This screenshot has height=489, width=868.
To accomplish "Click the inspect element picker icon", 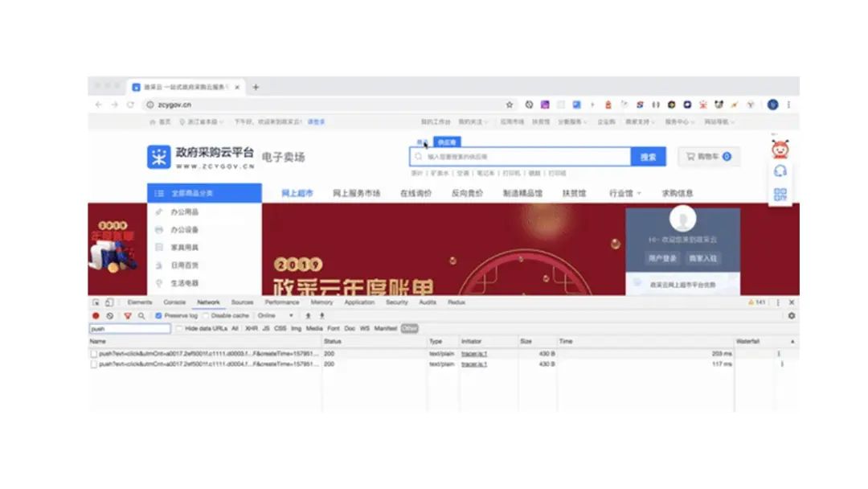I will point(96,302).
